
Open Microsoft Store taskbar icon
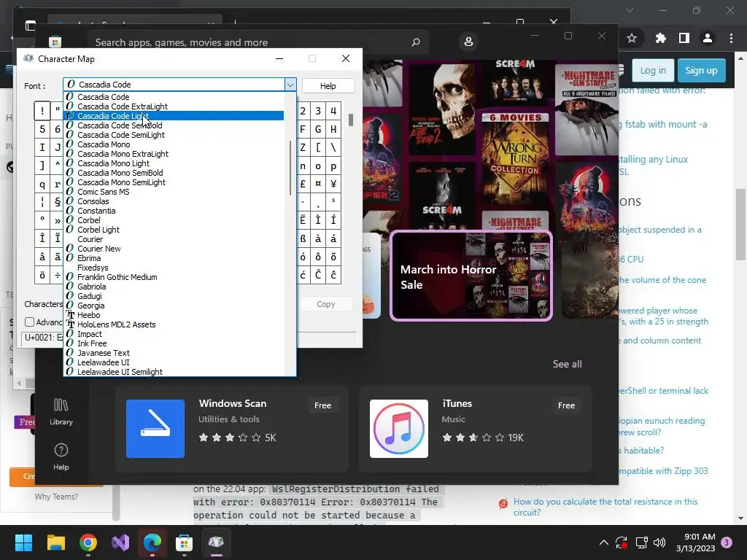(184, 542)
